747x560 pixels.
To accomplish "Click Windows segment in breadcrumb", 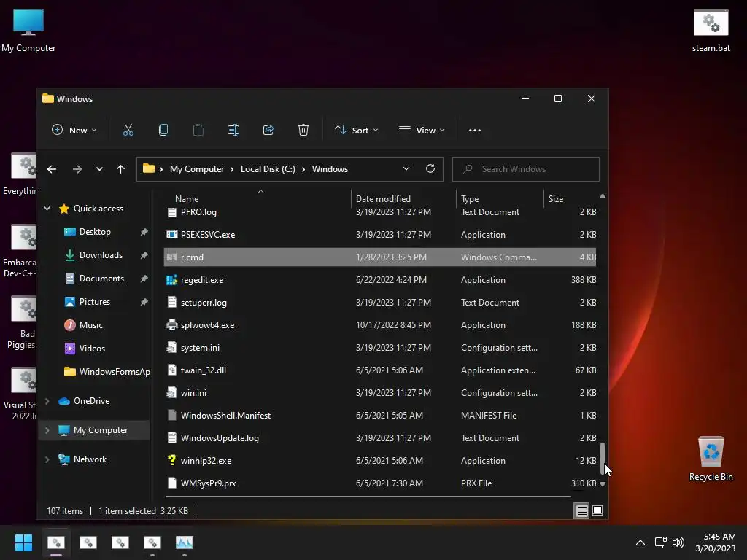I will 330,169.
